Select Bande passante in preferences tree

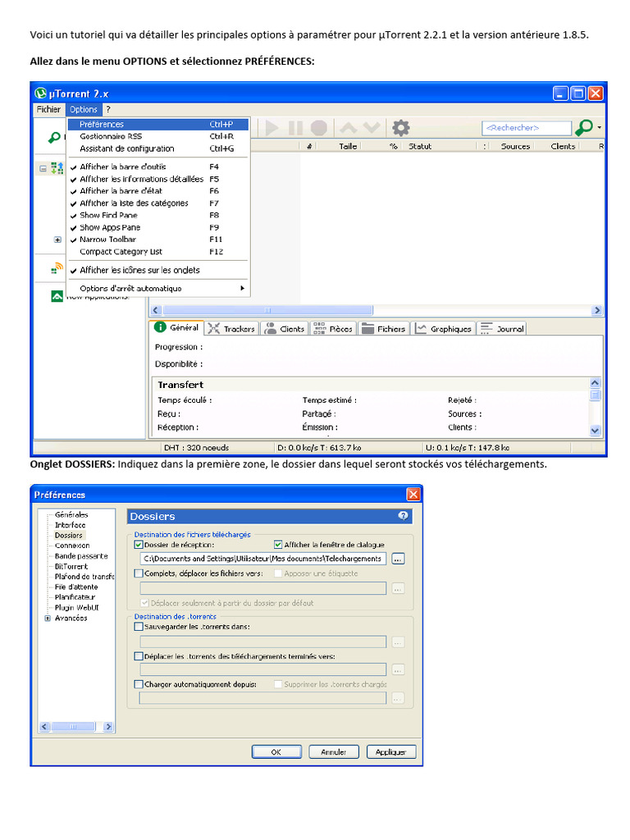pos(81,556)
